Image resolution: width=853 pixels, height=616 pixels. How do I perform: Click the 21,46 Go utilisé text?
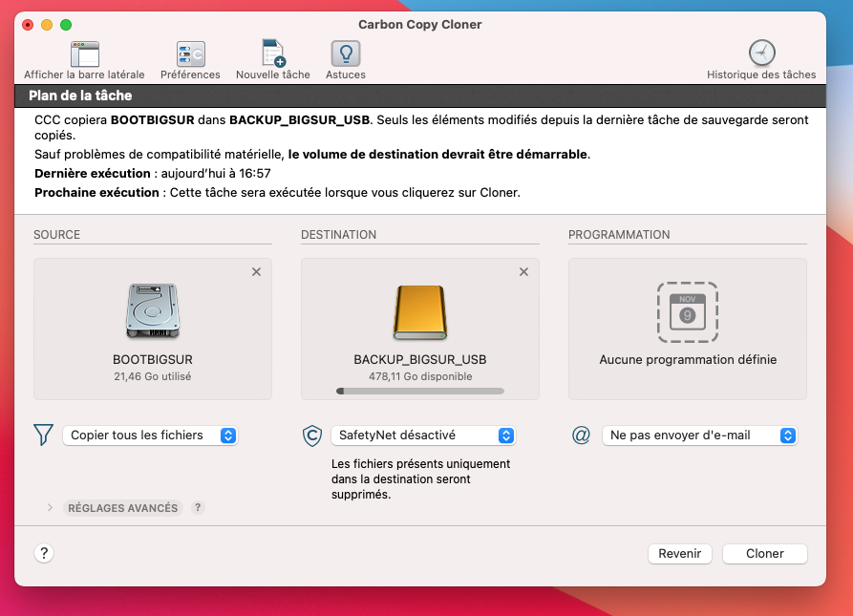coord(152,376)
